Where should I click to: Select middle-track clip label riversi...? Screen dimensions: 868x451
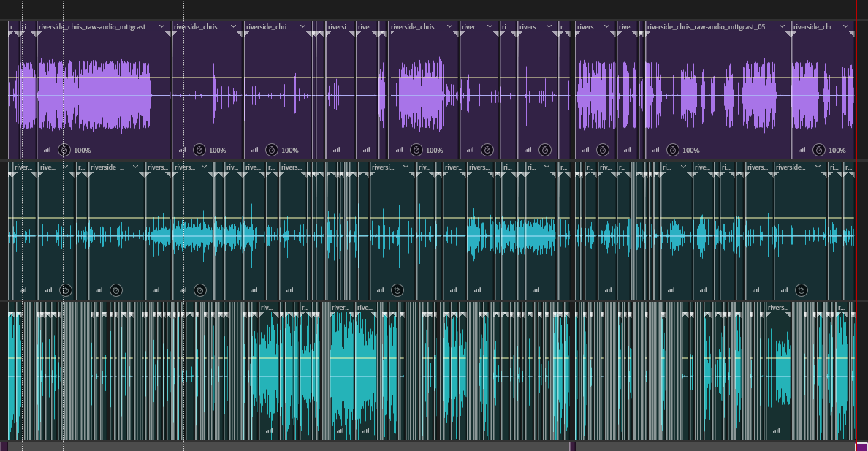click(x=383, y=167)
